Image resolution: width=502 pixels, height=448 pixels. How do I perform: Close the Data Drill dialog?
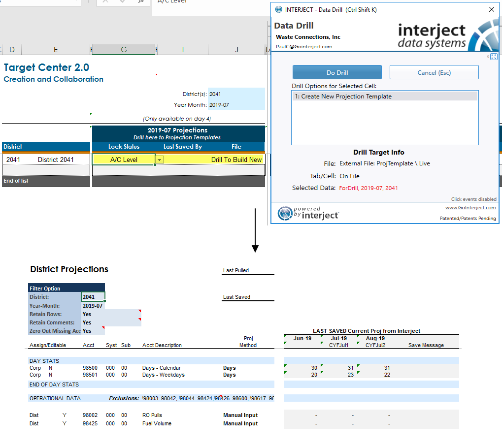tap(492, 10)
